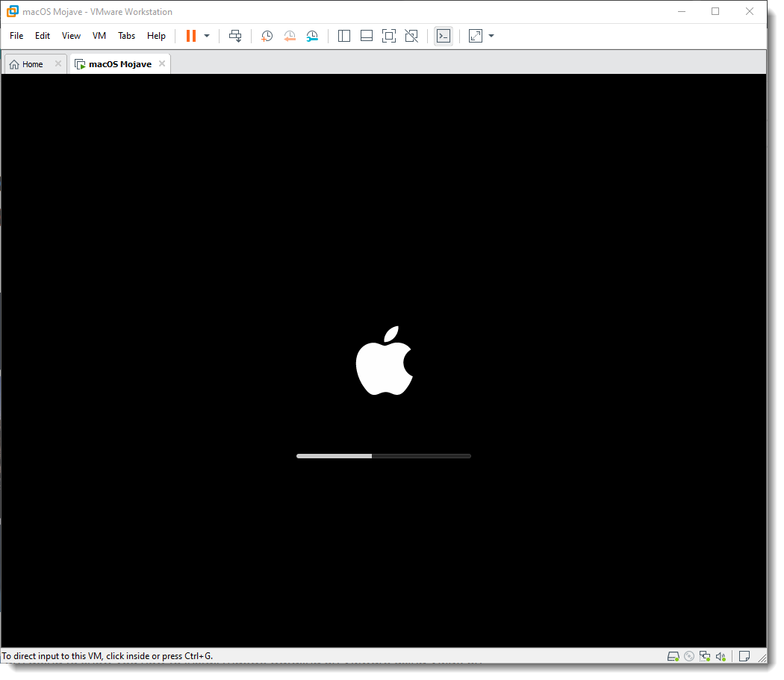Enter full screen mode

tap(388, 36)
